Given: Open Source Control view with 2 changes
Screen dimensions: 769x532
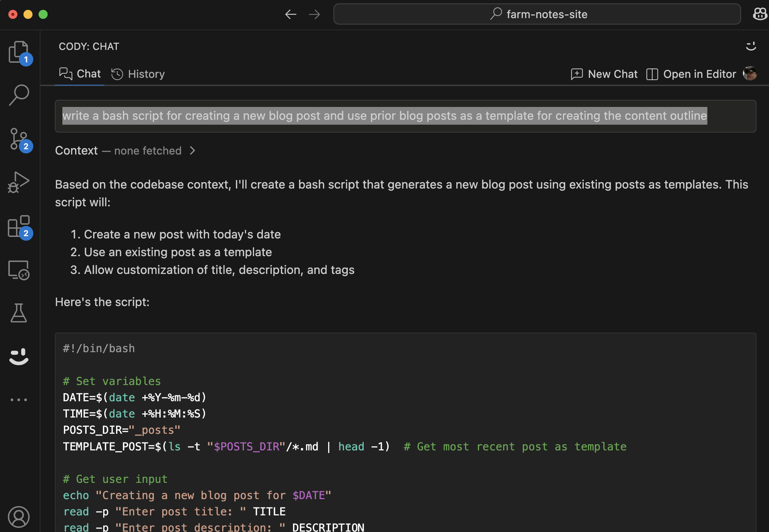Looking at the screenshot, I should 19,139.
